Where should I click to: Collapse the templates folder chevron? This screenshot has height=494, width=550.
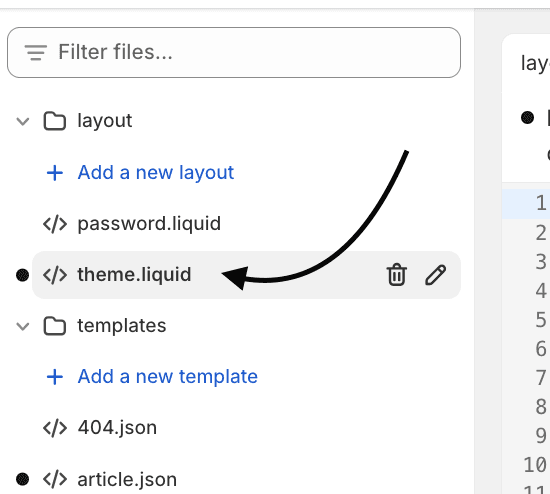pos(23,327)
